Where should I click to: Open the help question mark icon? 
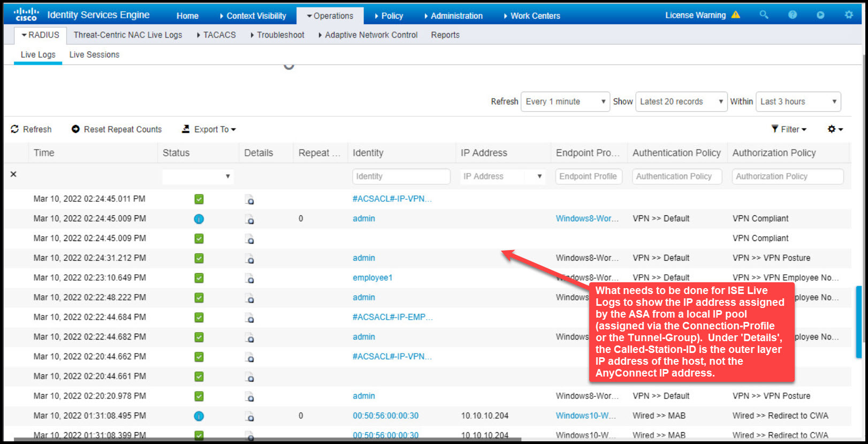(x=793, y=15)
